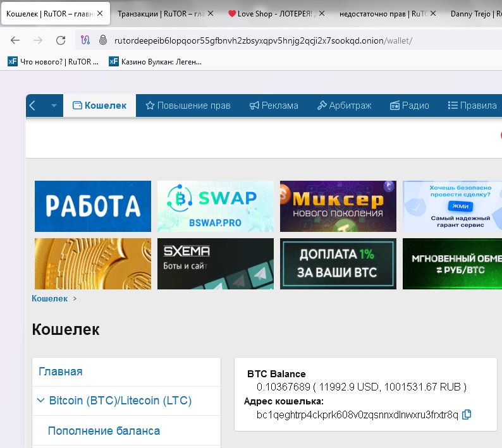The height and width of the screenshot is (448, 502).
Task: Open the 'Казино Вулкан' bookmark
Action: (156, 61)
